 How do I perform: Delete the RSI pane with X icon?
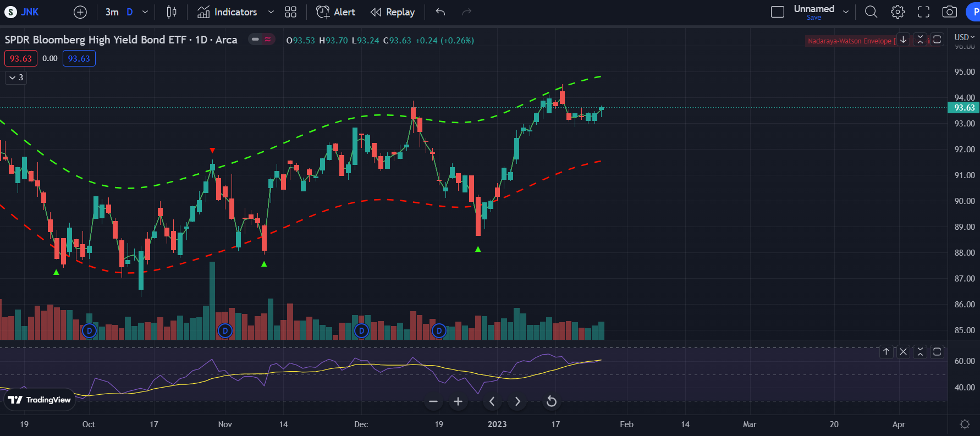click(903, 352)
